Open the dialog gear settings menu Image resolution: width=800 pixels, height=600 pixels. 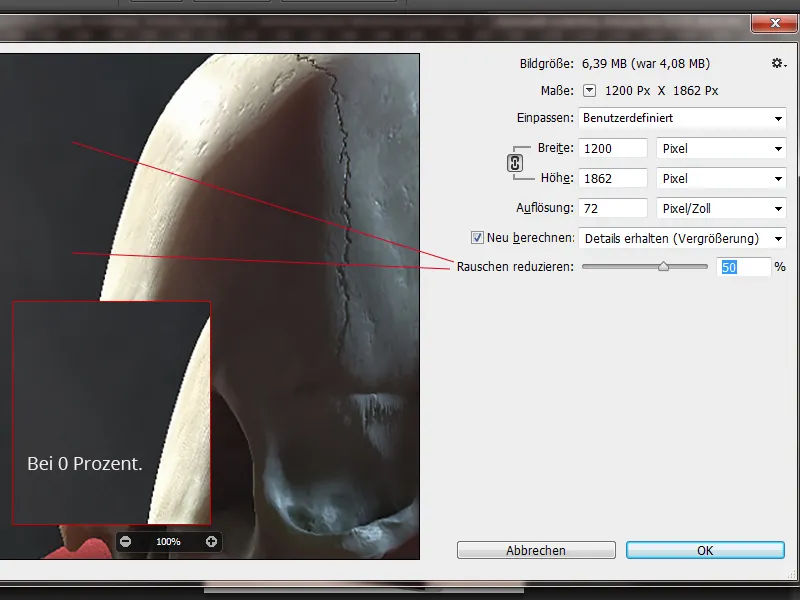(x=778, y=63)
